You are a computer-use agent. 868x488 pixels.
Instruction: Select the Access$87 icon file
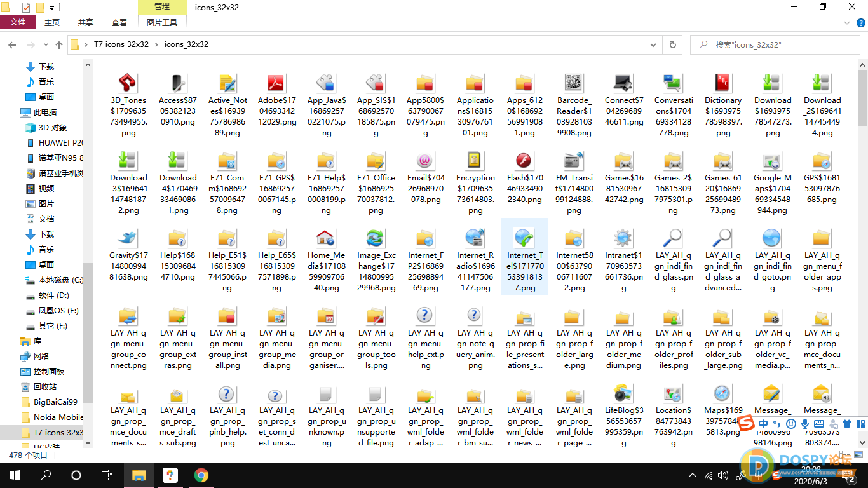click(x=178, y=100)
